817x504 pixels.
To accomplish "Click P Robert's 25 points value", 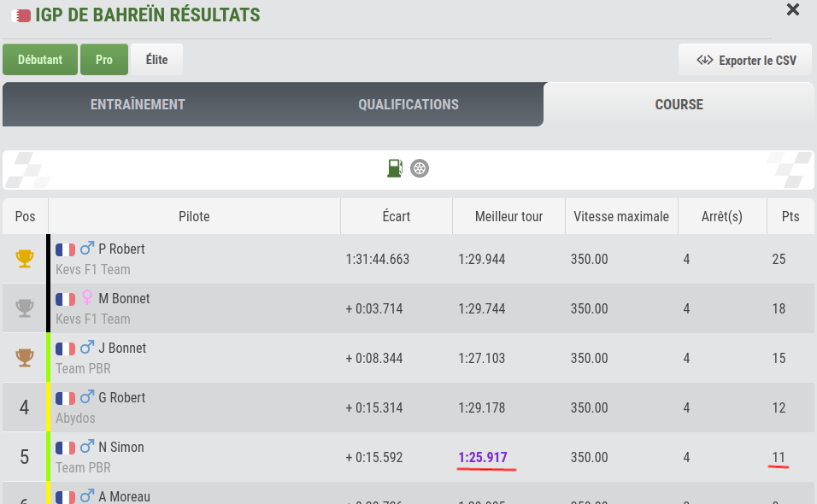I will (x=779, y=259).
